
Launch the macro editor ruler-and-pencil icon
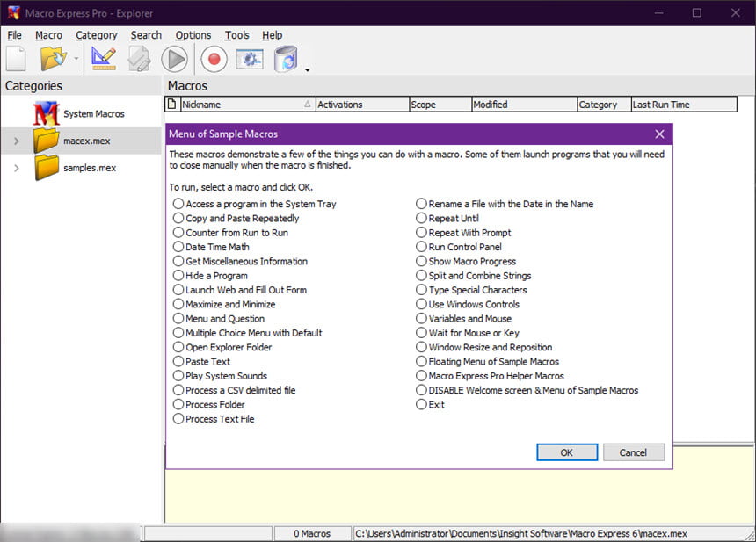tap(104, 59)
